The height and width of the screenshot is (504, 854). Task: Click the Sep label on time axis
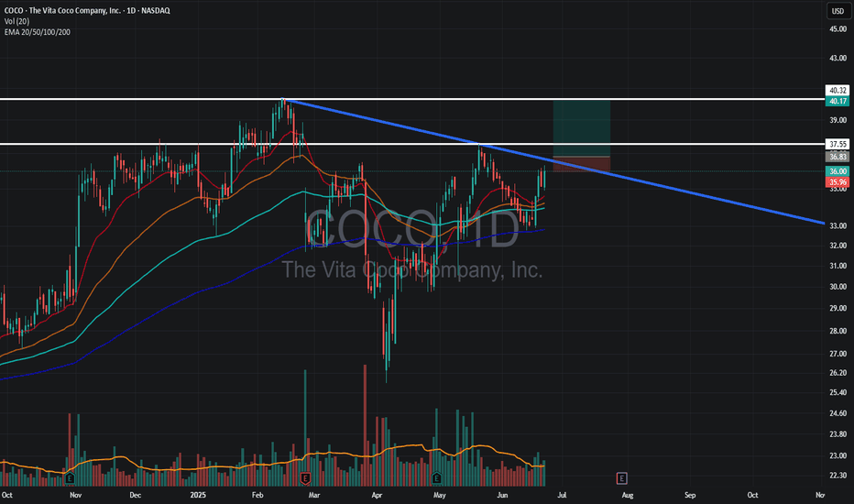(690, 495)
